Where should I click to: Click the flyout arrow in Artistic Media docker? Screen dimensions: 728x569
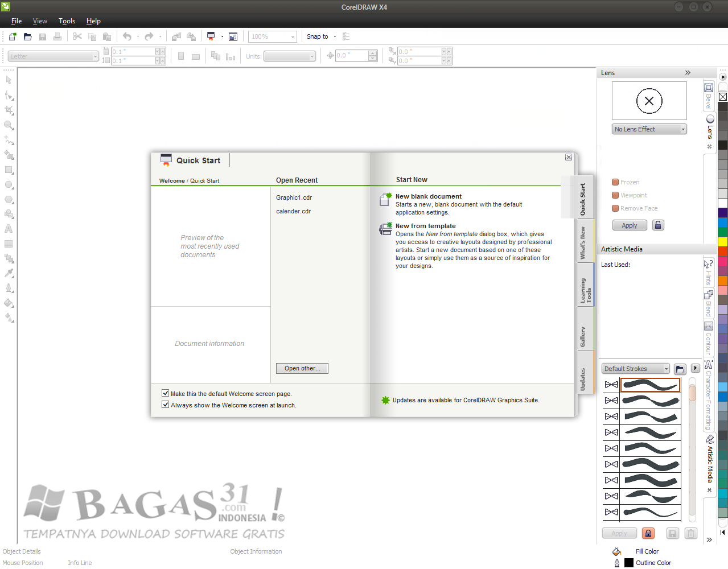(x=695, y=369)
